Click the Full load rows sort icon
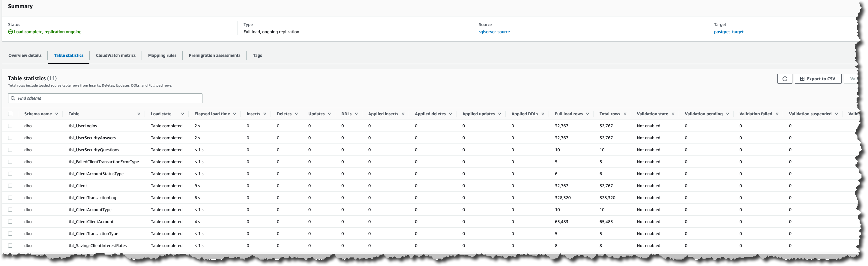 coord(587,114)
